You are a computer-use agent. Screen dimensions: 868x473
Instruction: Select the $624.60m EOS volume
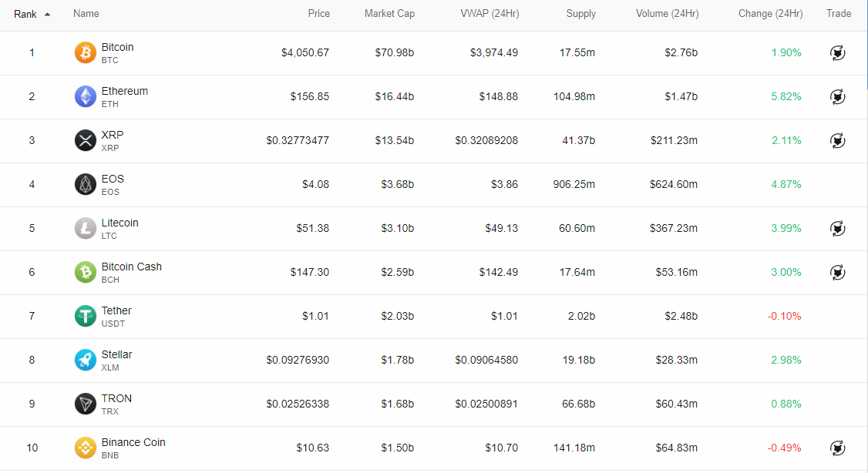coord(673,184)
